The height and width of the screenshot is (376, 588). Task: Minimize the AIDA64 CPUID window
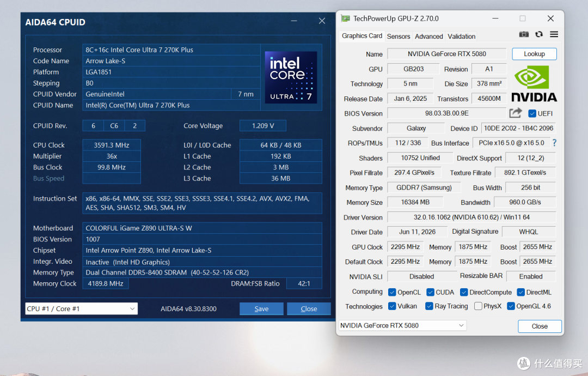coord(294,21)
